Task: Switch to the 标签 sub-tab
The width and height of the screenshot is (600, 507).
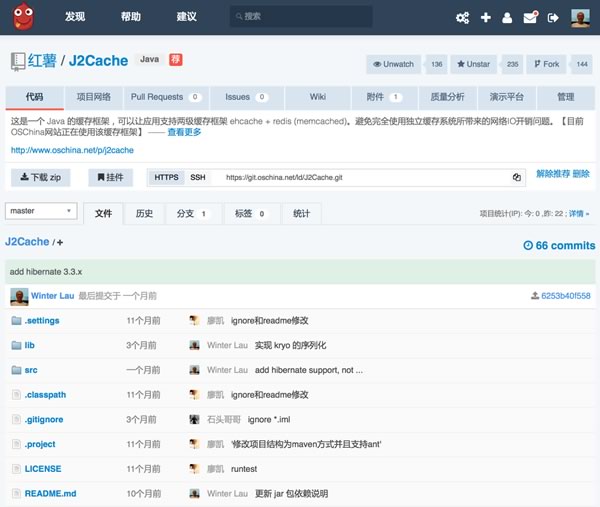Action: [252, 214]
